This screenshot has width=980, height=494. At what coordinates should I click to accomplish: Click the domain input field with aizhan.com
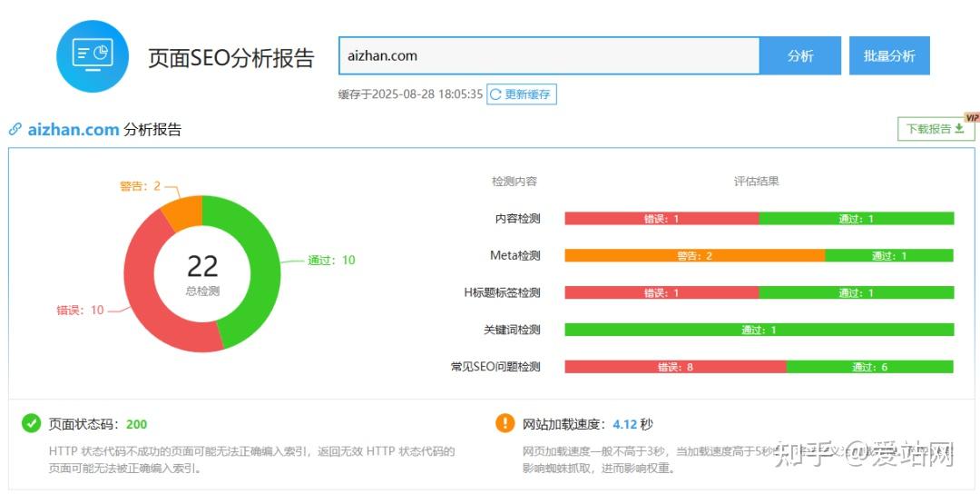549,55
